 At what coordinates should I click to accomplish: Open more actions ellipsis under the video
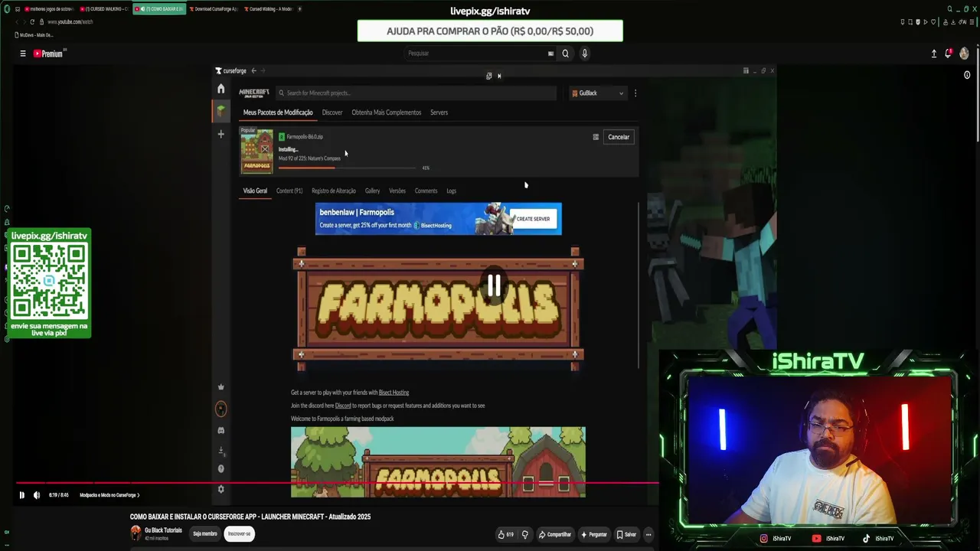(648, 534)
